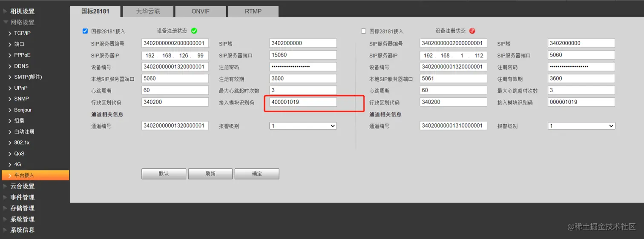Screen dimensions: 644x239
Task: Go to PPPoE settings
Action: tap(22, 55)
